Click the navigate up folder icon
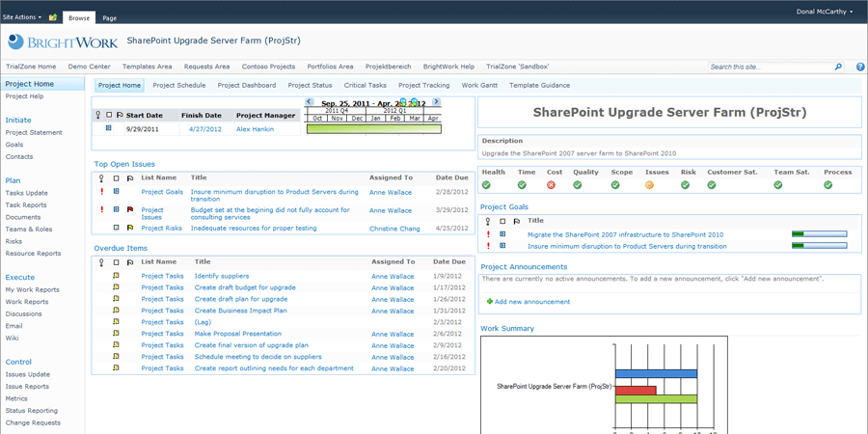Image resolution: width=868 pixels, height=434 pixels. pos(53,17)
